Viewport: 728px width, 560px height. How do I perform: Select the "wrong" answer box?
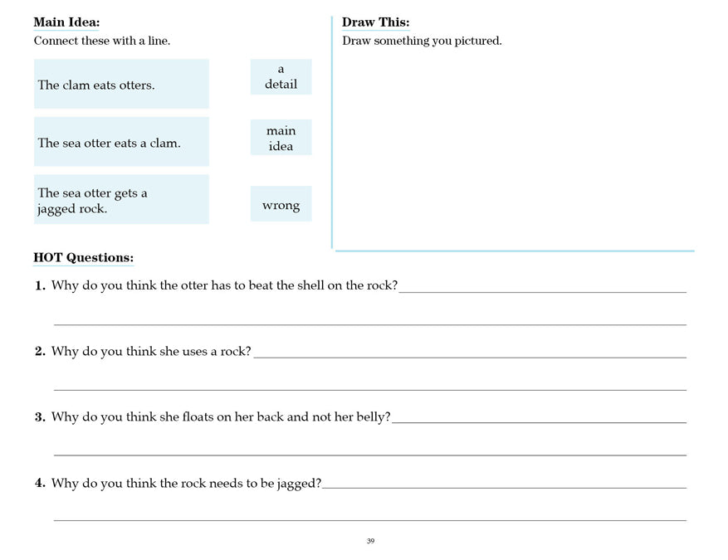[x=281, y=204]
